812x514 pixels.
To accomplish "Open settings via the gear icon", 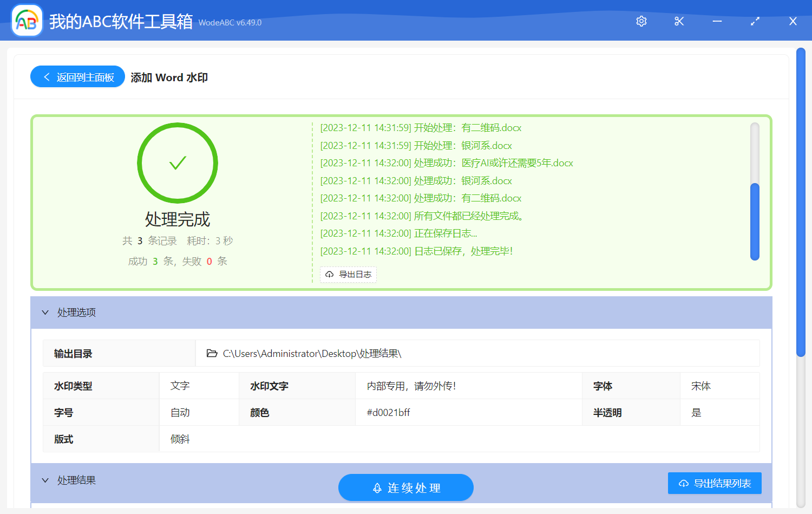I will tap(641, 21).
